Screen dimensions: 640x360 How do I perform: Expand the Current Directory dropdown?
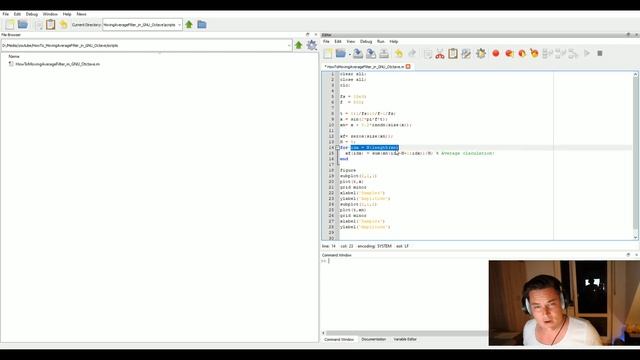[x=179, y=25]
